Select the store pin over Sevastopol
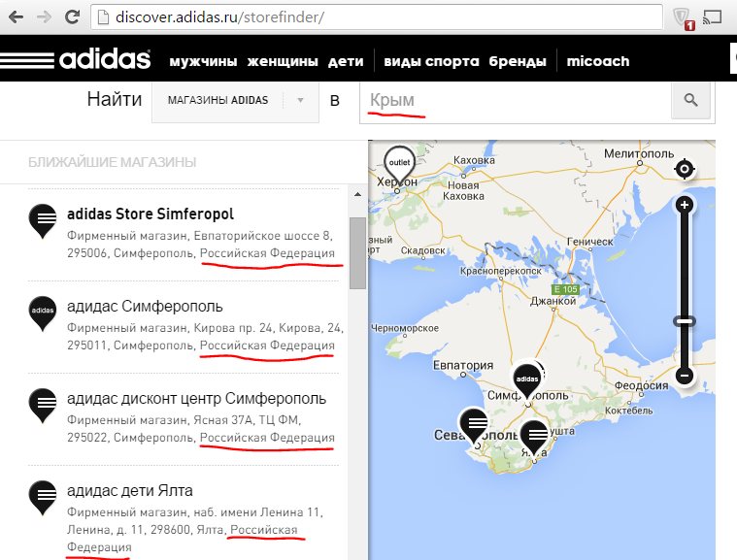Viewport: 737px width, 560px height. pyautogui.click(x=474, y=425)
